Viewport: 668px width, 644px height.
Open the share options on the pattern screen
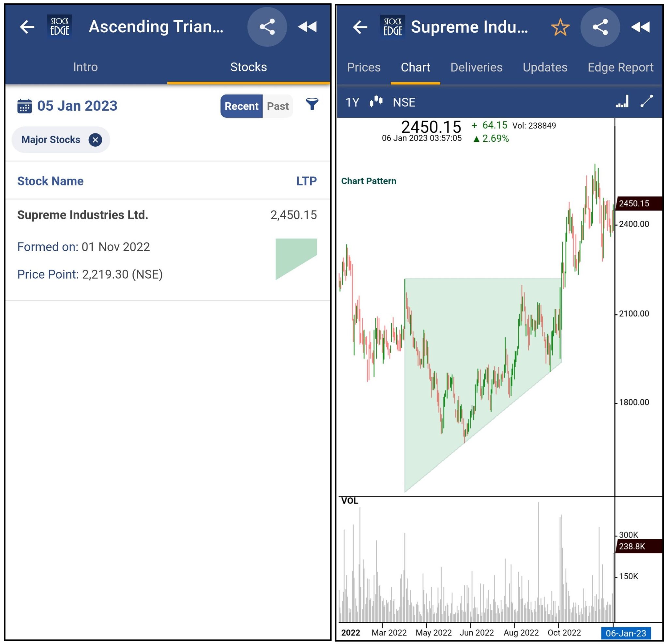click(x=268, y=27)
